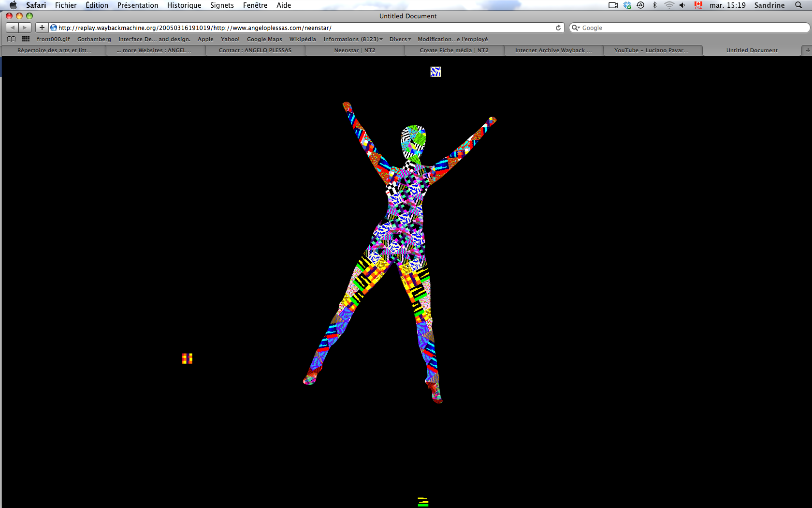Open the Modification...e l'employé bookmark

(x=453, y=39)
